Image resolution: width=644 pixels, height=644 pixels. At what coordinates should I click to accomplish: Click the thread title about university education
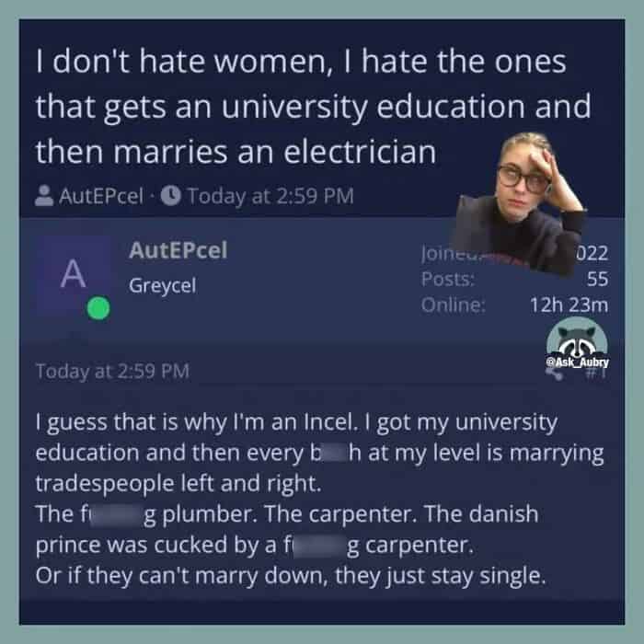tap(313, 107)
